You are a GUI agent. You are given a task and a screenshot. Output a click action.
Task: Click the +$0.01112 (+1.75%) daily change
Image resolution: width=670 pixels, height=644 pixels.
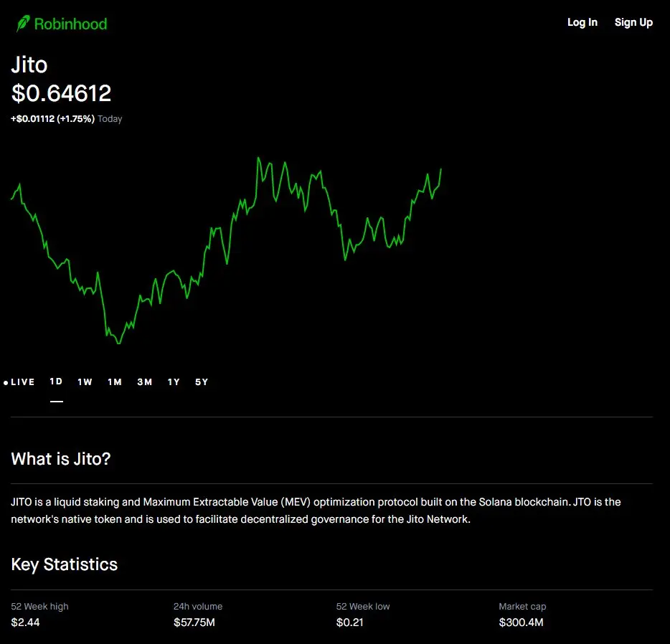click(52, 119)
